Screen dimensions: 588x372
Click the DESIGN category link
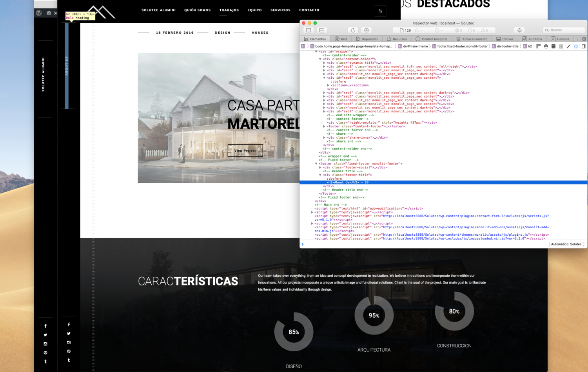click(x=223, y=33)
